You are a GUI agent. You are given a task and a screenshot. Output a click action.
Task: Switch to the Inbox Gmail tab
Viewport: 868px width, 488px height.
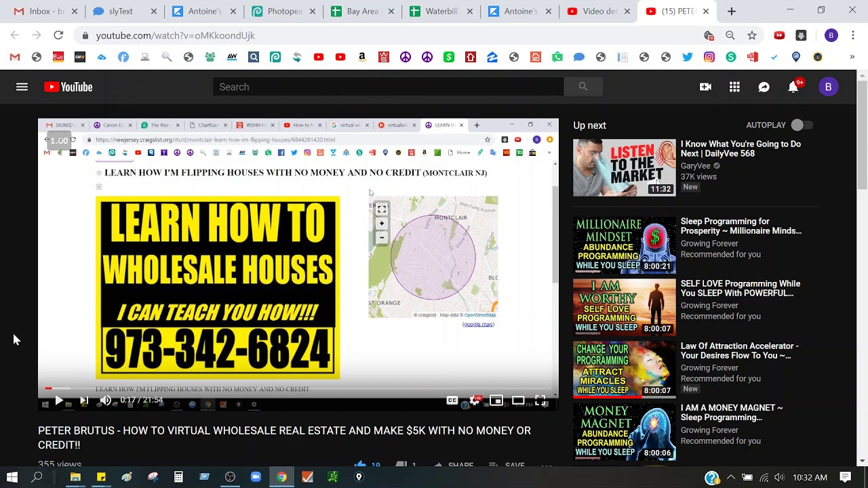tap(46, 11)
